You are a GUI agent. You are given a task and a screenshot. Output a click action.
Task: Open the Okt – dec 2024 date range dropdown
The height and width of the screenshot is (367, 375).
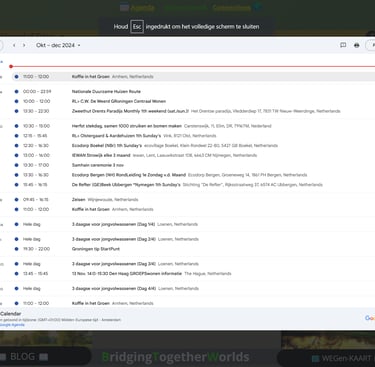(58, 45)
